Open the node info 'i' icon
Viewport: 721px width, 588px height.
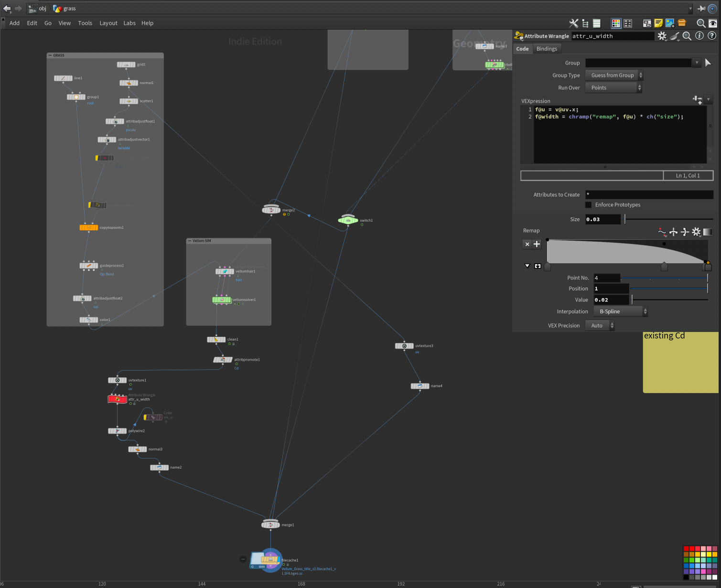click(x=699, y=36)
